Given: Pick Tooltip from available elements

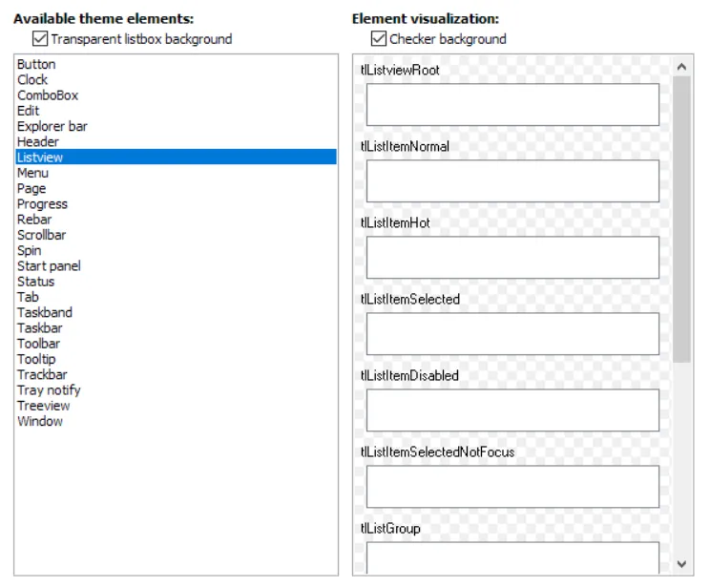Looking at the screenshot, I should pyautogui.click(x=36, y=359).
